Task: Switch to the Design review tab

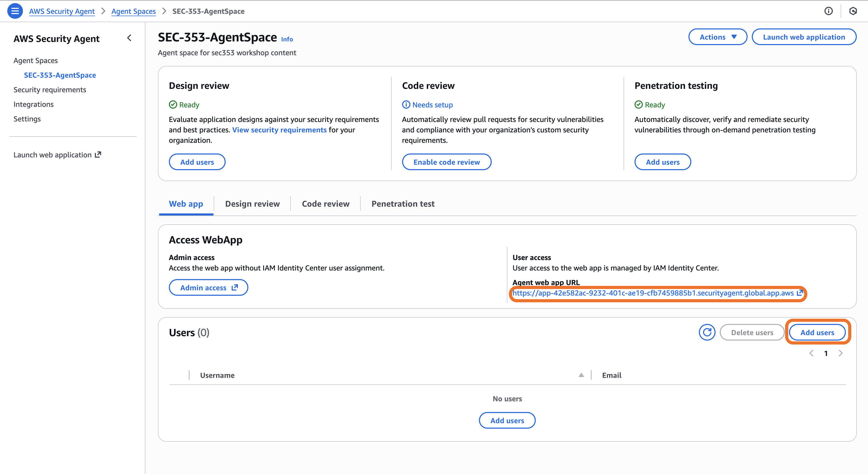Action: (253, 204)
